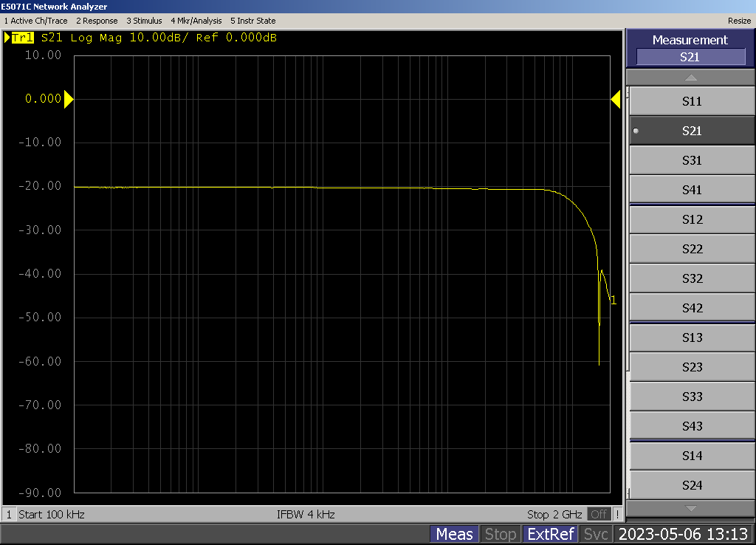Open the Measurement S21 menu header
The width and height of the screenshot is (756, 545).
(690, 48)
